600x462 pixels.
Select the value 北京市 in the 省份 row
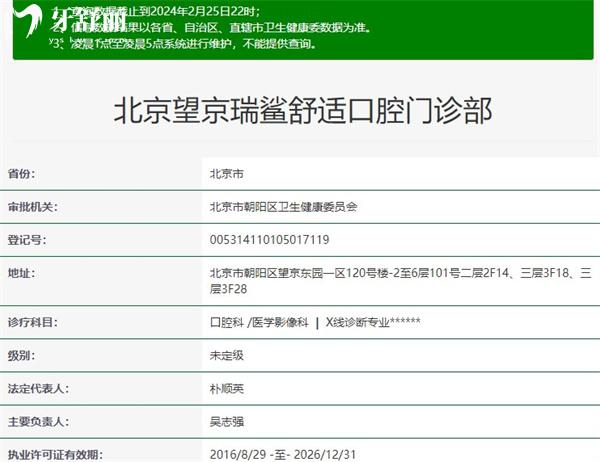(x=227, y=174)
